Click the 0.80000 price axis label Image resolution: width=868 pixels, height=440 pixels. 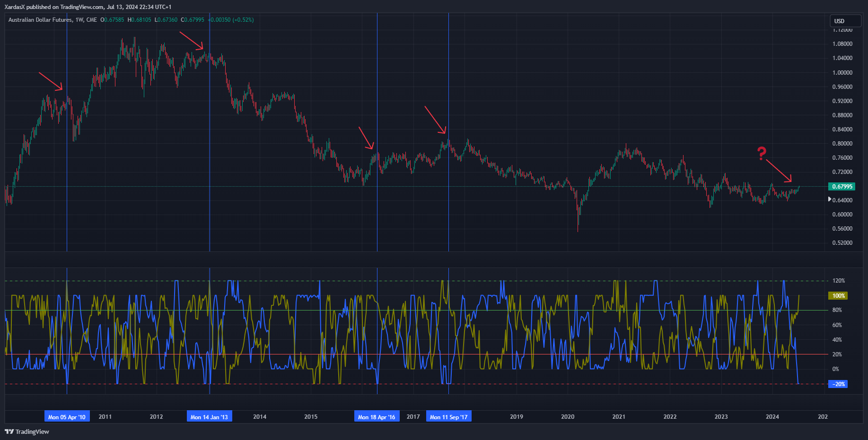click(842, 144)
